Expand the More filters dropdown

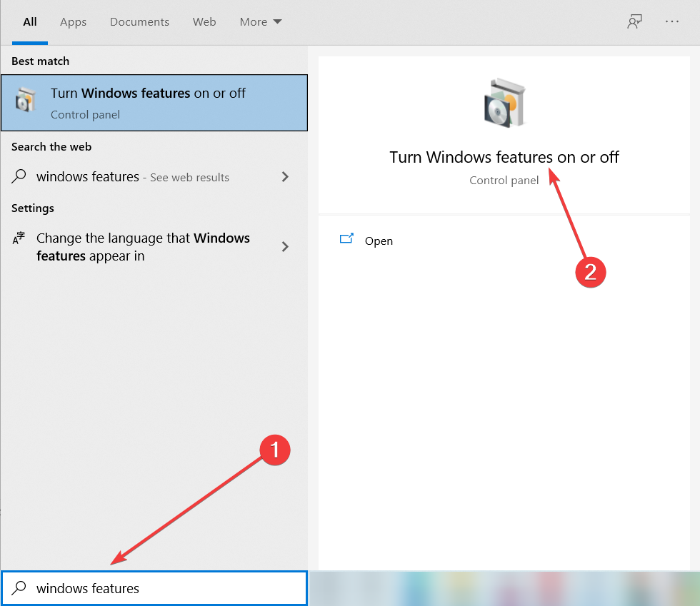click(x=261, y=22)
